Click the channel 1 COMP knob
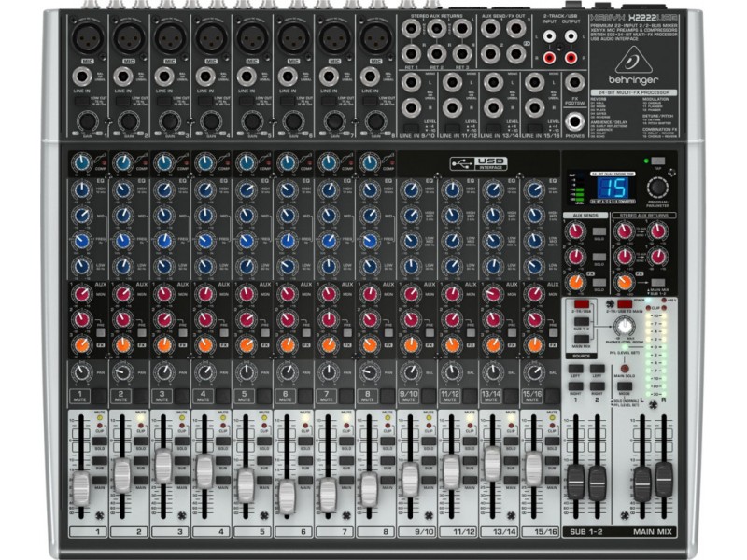 point(81,163)
